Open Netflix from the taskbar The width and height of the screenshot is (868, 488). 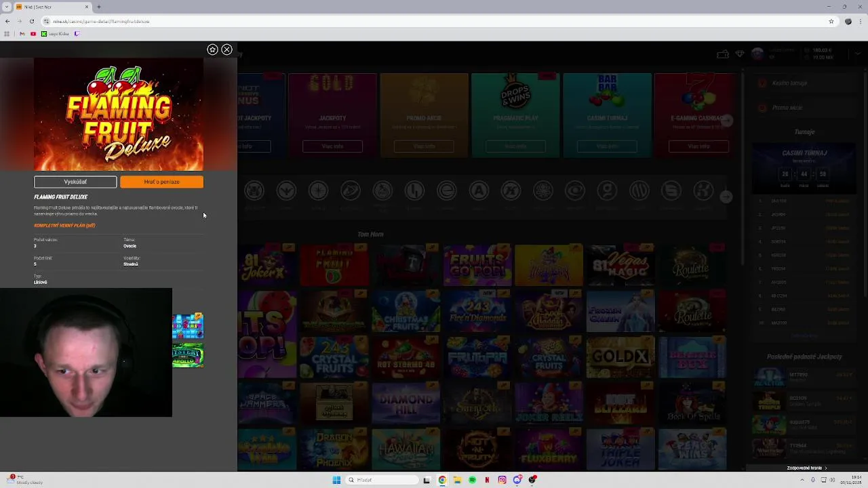click(x=487, y=480)
